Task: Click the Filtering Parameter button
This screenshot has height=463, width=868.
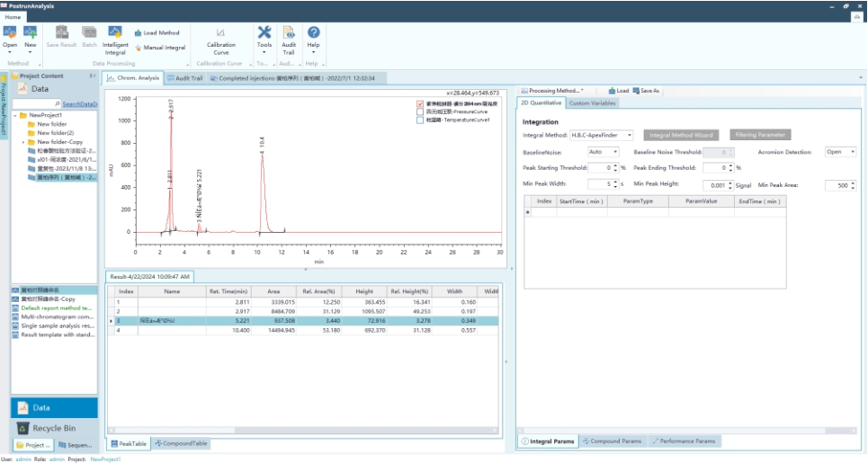Action: tap(760, 135)
